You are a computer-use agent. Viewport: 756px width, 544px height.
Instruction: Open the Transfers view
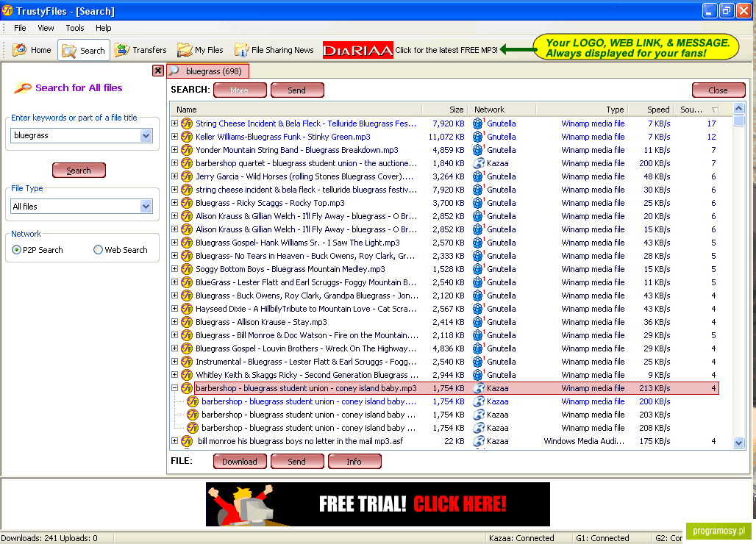[x=140, y=50]
